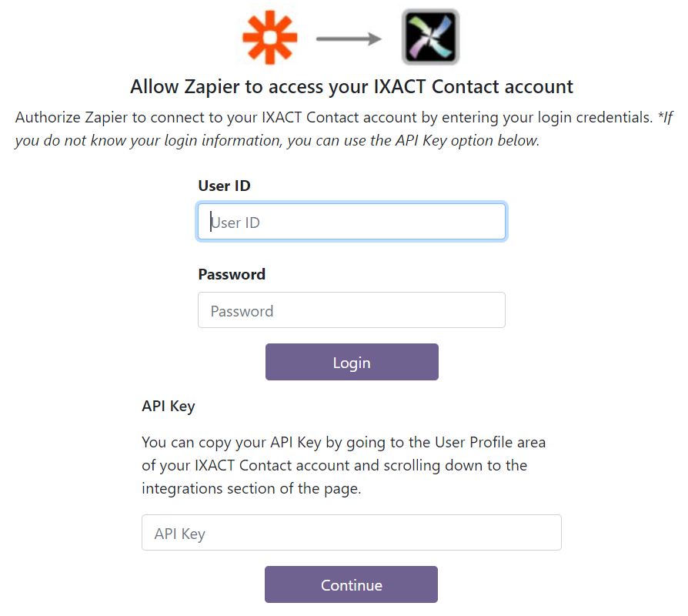Click the purple Continue button
Screen dimensions: 688x616
pyautogui.click(x=351, y=584)
